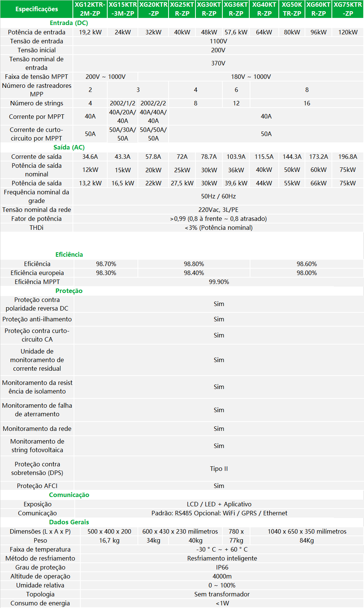The height and width of the screenshot is (608, 364).
Task: Click the <3% (Potência nominal) THDi value
Action: (218, 228)
